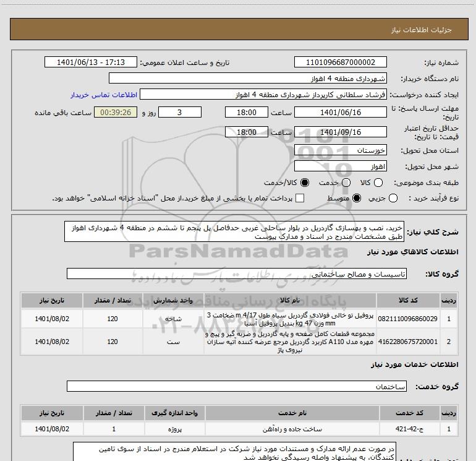Click the goods table header نام کالا
This screenshot has width=476, height=461.
click(x=290, y=300)
